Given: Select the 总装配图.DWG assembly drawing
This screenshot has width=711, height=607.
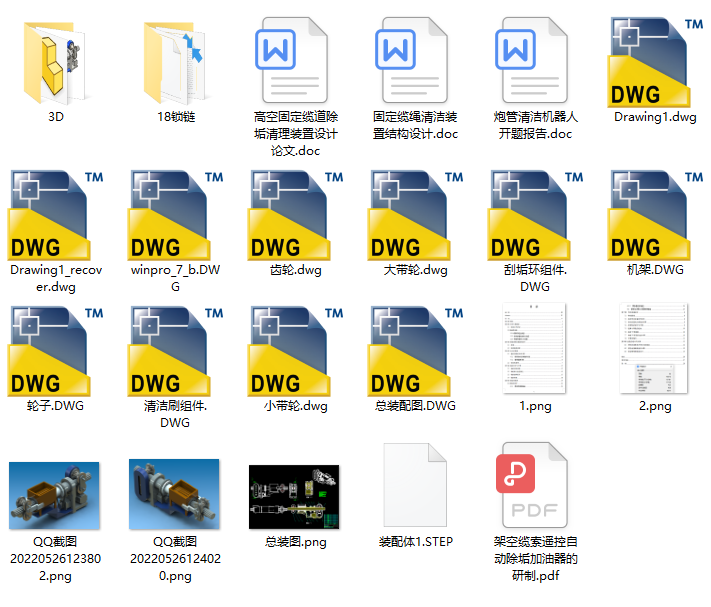Looking at the screenshot, I should (x=415, y=350).
